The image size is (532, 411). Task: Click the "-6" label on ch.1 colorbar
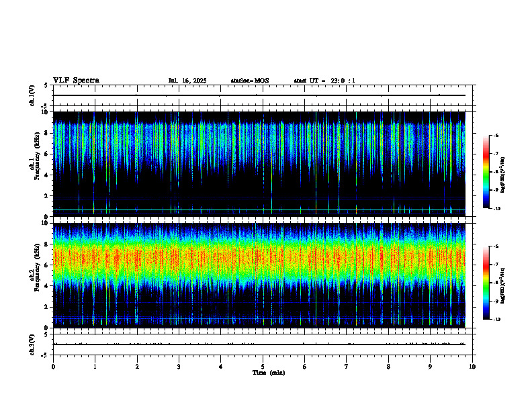[496, 136]
